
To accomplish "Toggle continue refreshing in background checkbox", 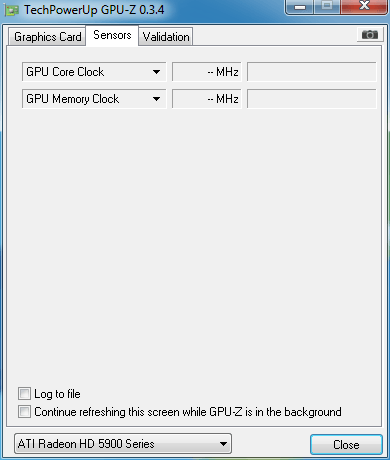I will [x=24, y=412].
